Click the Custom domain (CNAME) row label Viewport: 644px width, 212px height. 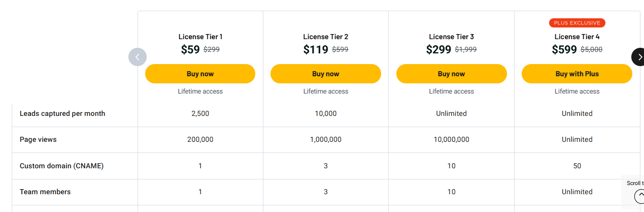tap(61, 166)
